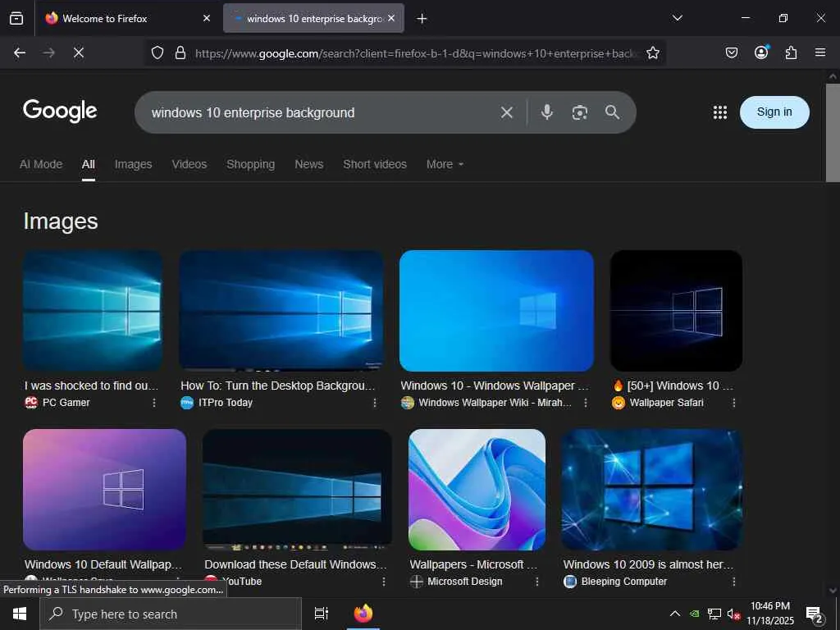Search by image with the Lens icon
Screen dimensions: 840x630
tap(580, 112)
